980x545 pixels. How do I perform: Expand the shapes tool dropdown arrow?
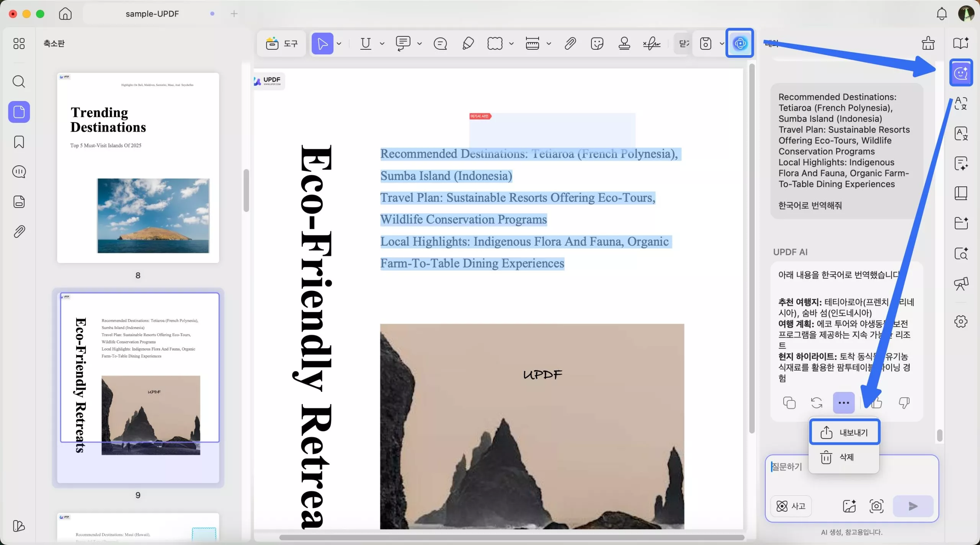tap(511, 44)
